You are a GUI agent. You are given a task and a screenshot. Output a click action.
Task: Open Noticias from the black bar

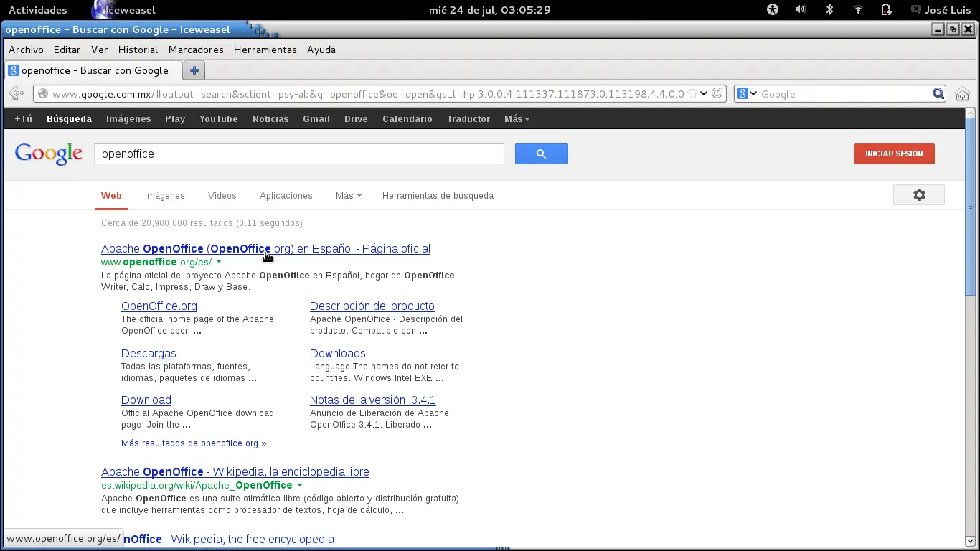[x=270, y=119]
